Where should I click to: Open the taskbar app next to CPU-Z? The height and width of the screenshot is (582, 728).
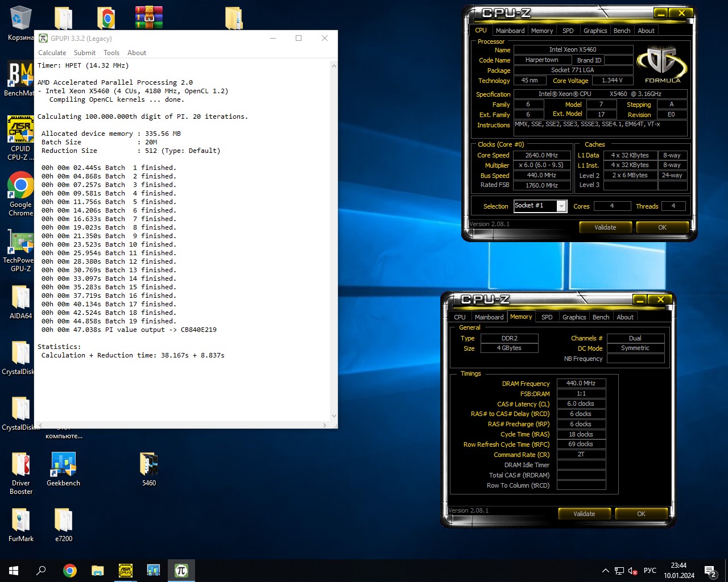point(154,571)
